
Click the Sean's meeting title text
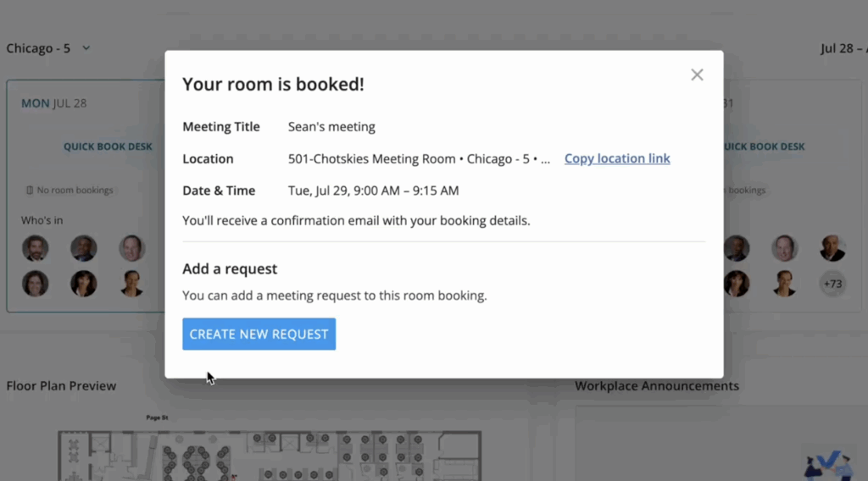[x=331, y=127]
